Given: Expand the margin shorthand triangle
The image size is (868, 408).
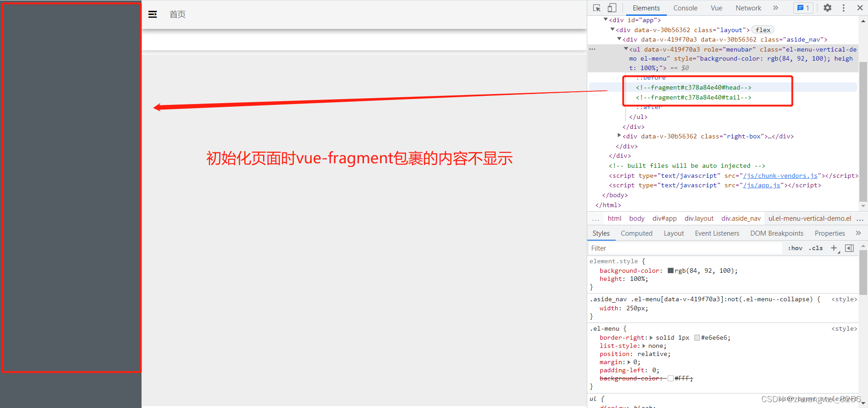Looking at the screenshot, I should pyautogui.click(x=629, y=362).
